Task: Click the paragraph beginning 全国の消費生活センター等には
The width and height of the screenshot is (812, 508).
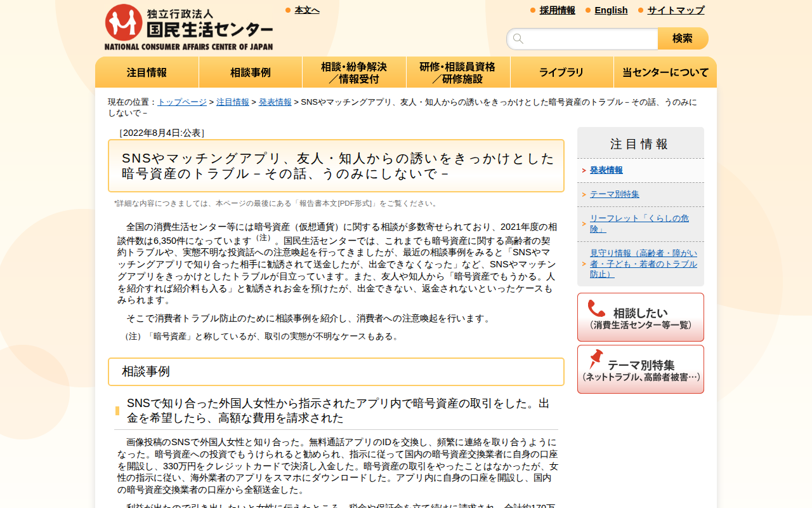Action: point(337,264)
